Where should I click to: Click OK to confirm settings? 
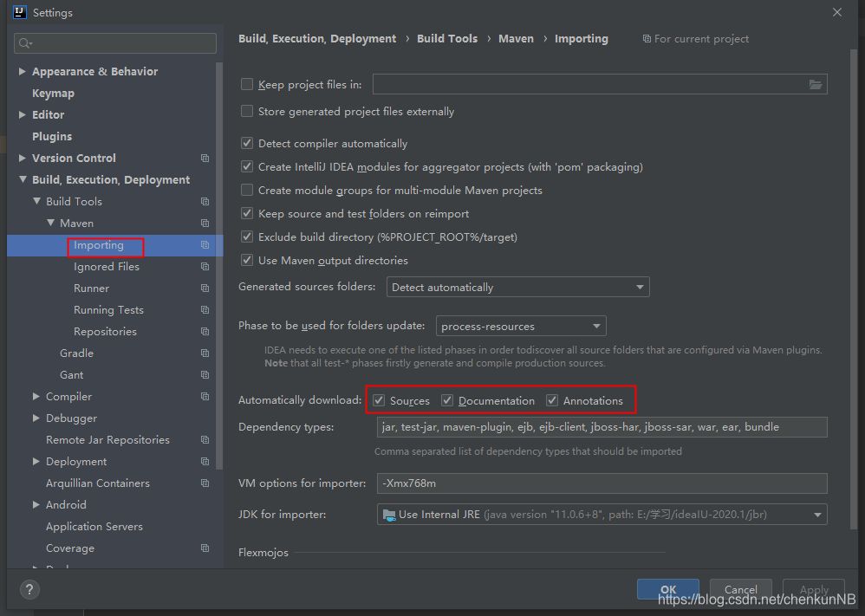click(x=668, y=589)
